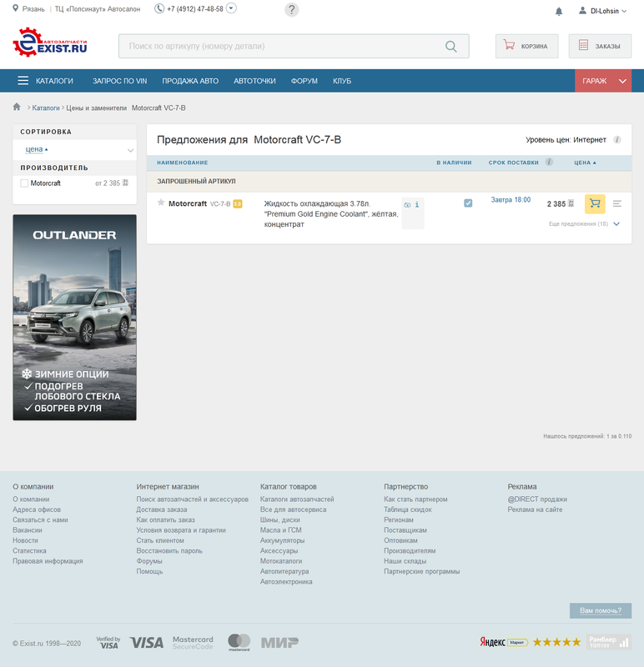
Task: Click ТЦ «Полсинаут» Автосалон location text
Action: pos(98,9)
